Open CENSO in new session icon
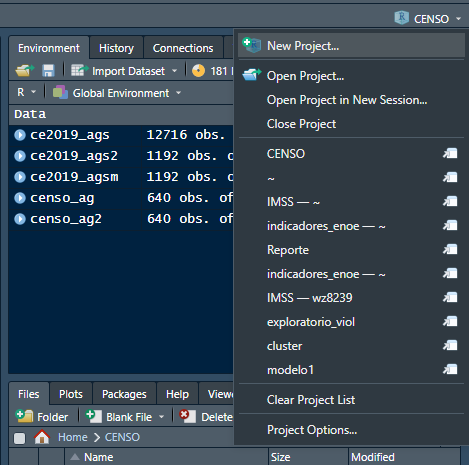The image size is (469, 465). 450,153
